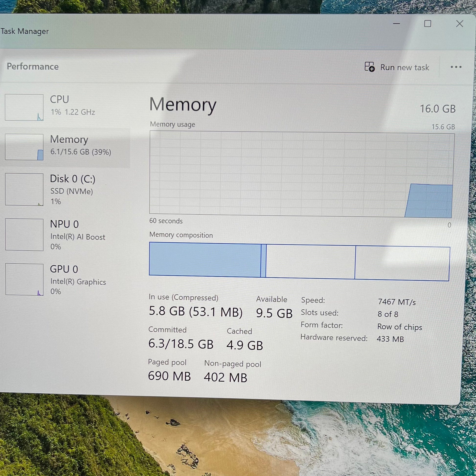
Task: Minimize the Task Manager window
Action: (396, 24)
